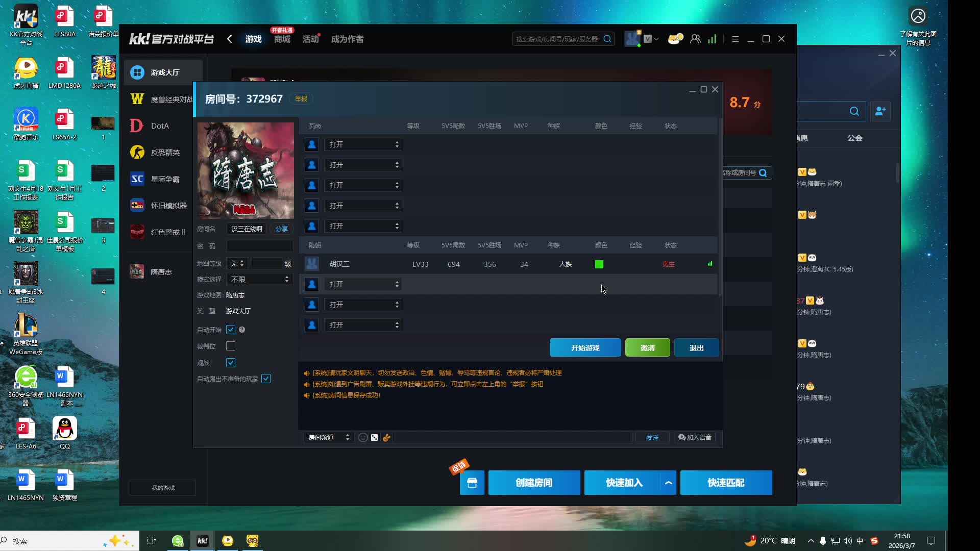Viewport: 980px width, 551px height.
Task: Open the 成为作者 tab
Action: (x=347, y=39)
